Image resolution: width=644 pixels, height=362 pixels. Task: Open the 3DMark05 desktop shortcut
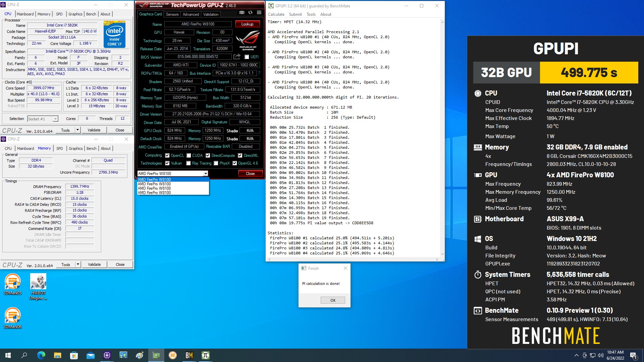[13, 284]
